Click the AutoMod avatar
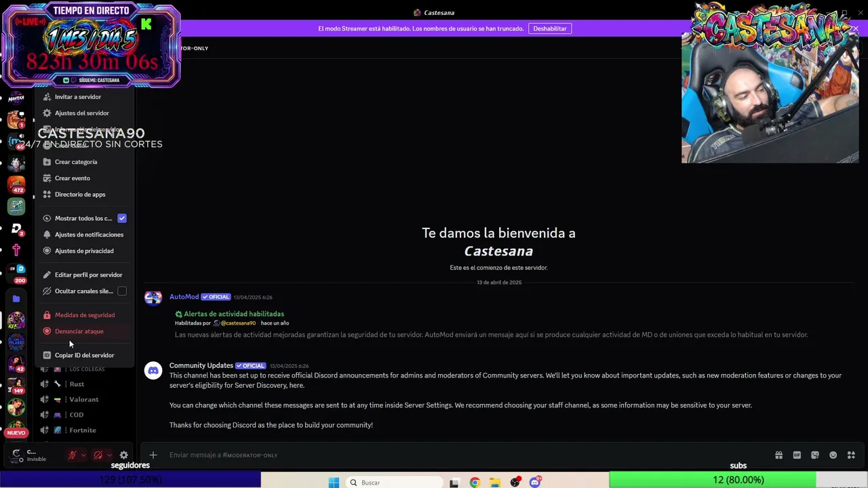The height and width of the screenshot is (488, 868). point(153,298)
